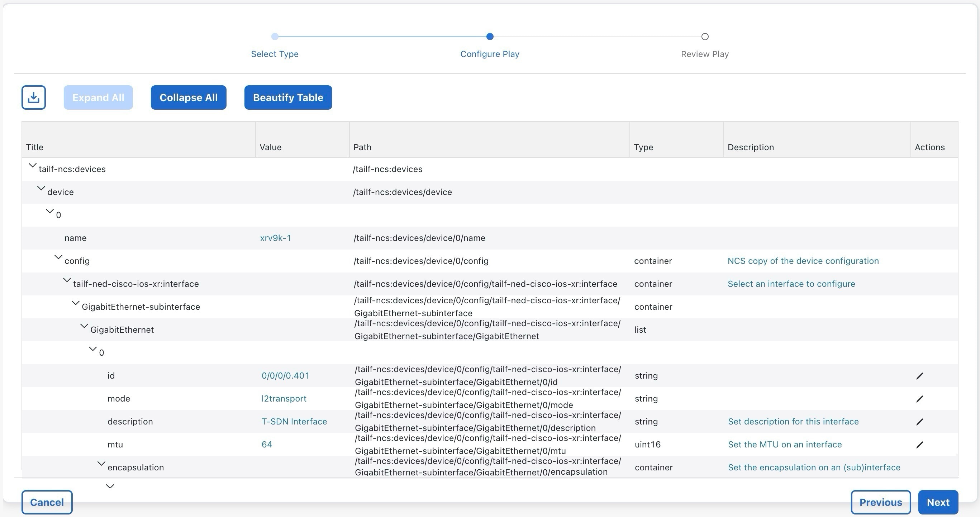The image size is (980, 517).
Task: Collapse the GigabitEthernet list node
Action: [x=84, y=326]
